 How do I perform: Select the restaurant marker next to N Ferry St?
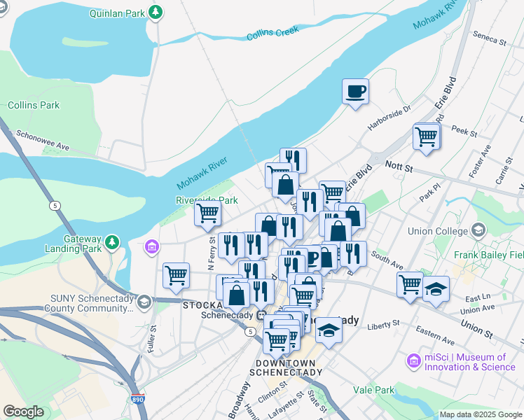(x=231, y=246)
